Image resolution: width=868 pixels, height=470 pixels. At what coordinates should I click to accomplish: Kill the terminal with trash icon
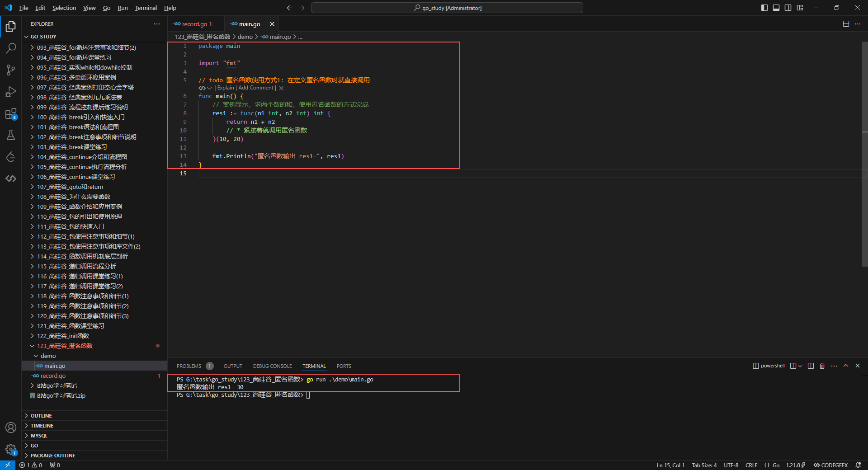point(822,366)
